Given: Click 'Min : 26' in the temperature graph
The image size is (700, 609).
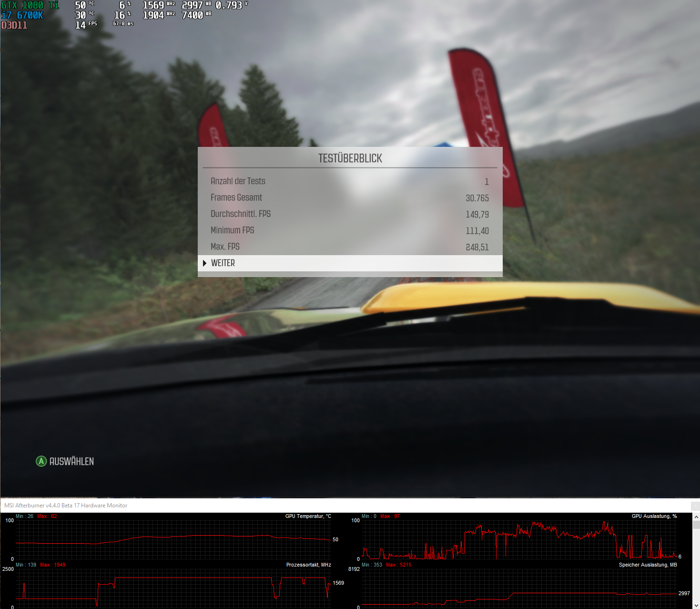Looking at the screenshot, I should (x=25, y=516).
